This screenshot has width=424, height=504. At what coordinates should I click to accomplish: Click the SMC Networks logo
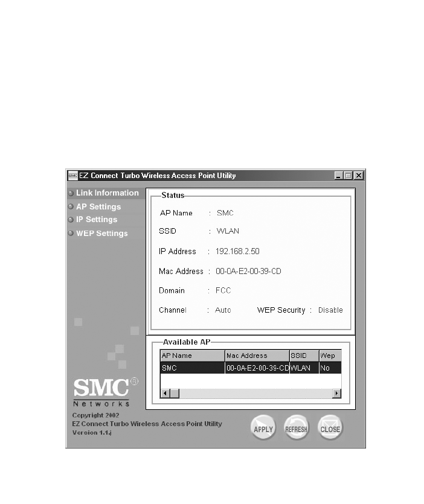coord(106,392)
